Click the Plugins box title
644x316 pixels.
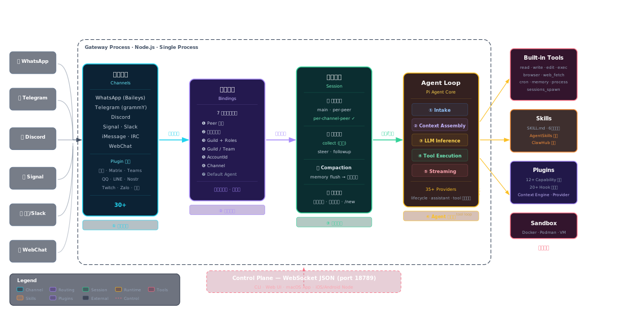[x=544, y=170]
